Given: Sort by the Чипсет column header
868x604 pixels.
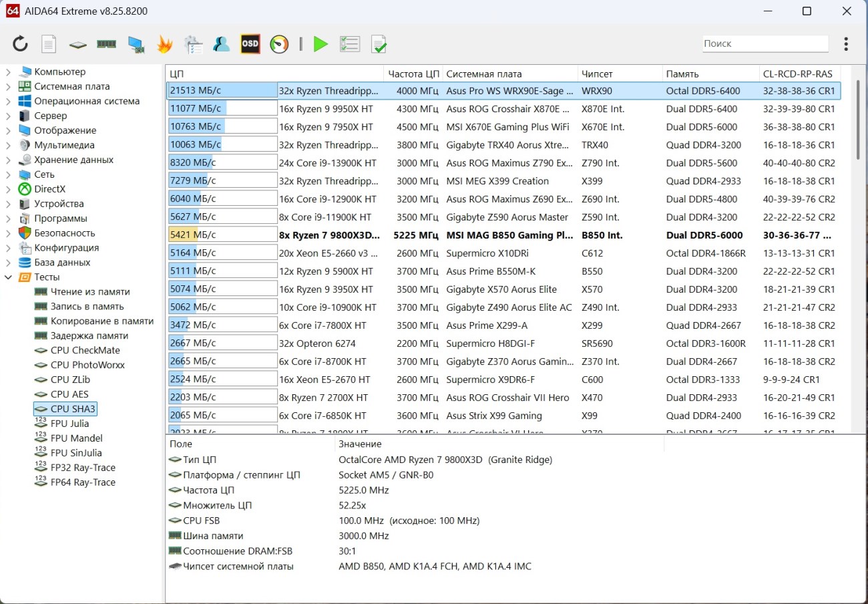Looking at the screenshot, I should click(620, 73).
